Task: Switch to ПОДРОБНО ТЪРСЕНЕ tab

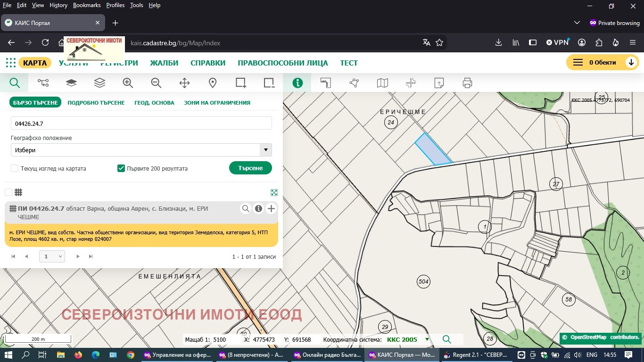Action: pyautogui.click(x=96, y=102)
